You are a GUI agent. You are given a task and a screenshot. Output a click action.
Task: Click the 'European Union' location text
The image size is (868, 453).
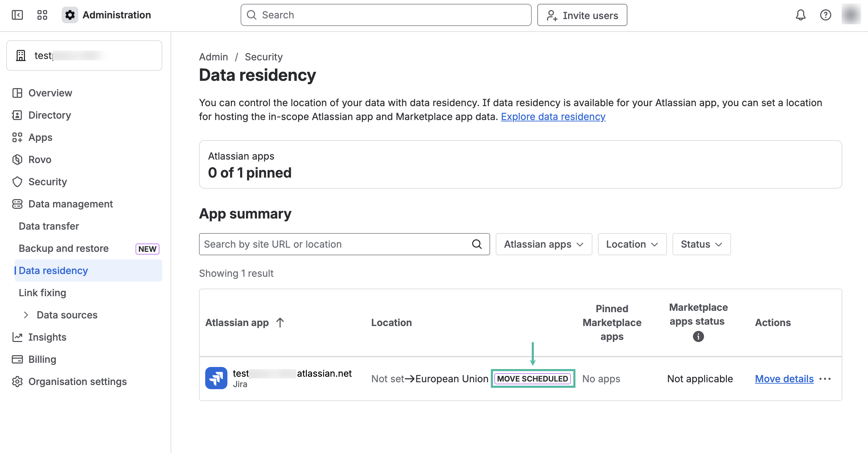tap(452, 379)
